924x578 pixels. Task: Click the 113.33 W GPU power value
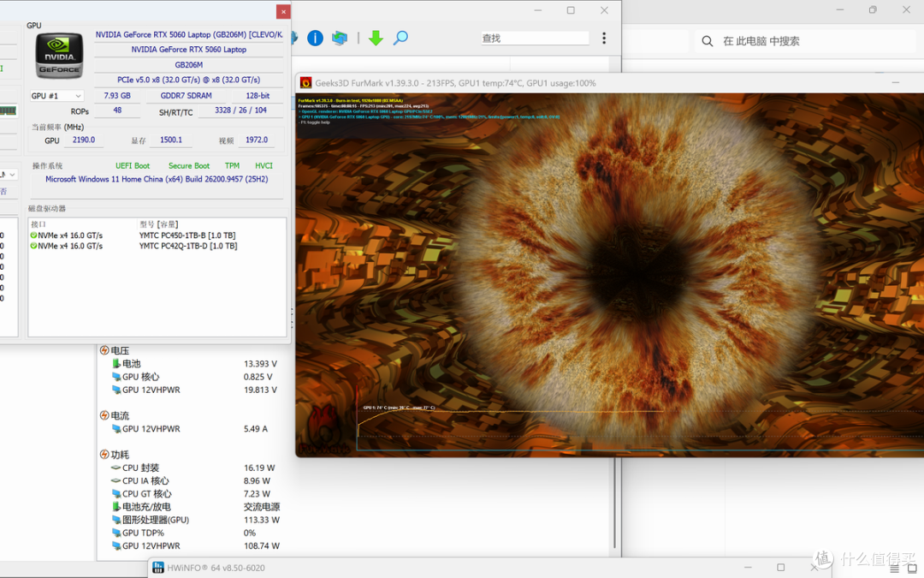coord(262,520)
